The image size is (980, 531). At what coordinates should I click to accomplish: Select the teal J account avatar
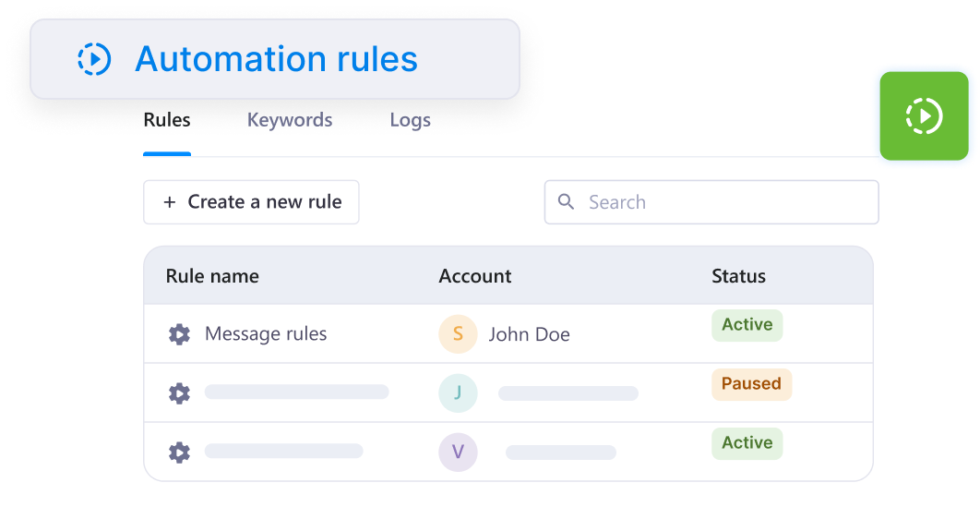tap(458, 392)
